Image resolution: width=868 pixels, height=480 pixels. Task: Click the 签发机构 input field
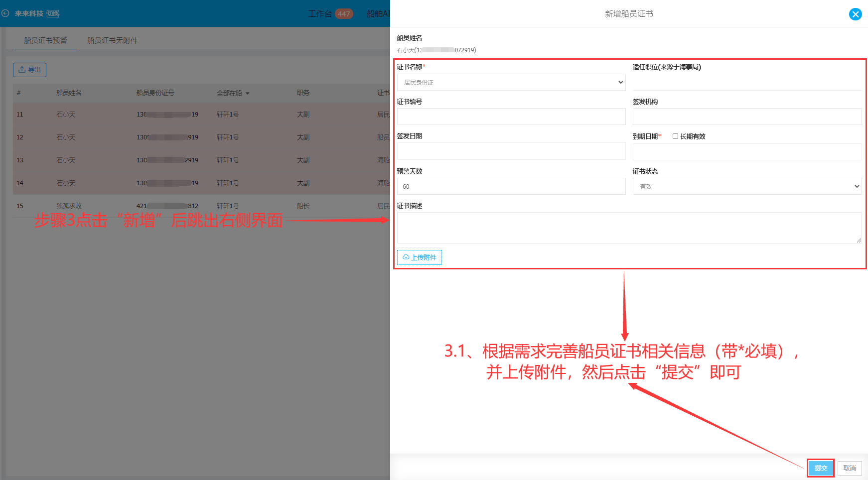click(x=747, y=117)
